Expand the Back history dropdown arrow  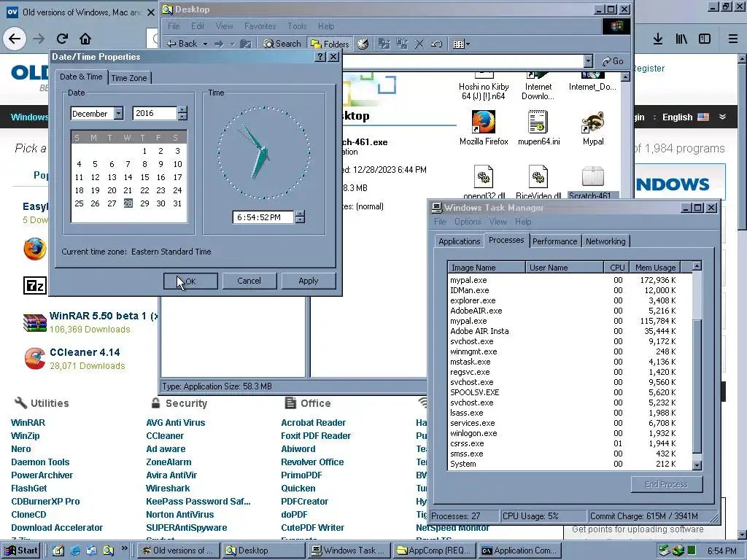point(205,44)
